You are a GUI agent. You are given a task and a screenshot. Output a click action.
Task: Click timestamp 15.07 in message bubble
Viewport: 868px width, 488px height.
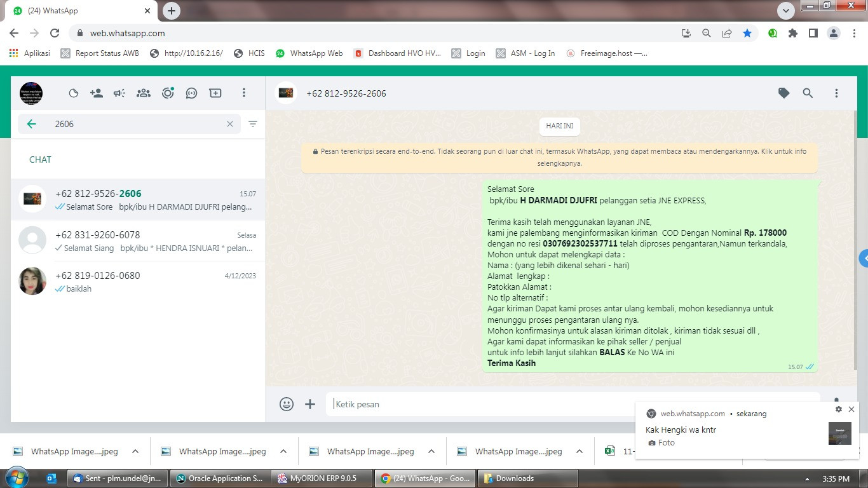click(x=795, y=367)
